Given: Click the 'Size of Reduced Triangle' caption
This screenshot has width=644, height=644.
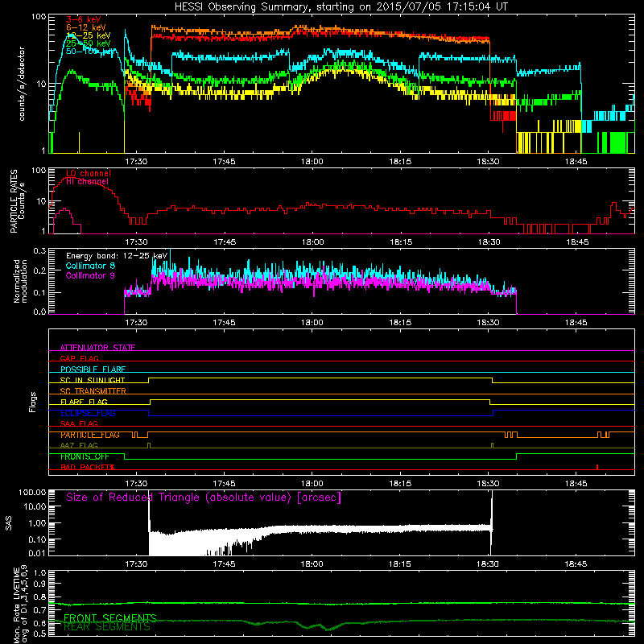Looking at the screenshot, I should coord(204,497).
